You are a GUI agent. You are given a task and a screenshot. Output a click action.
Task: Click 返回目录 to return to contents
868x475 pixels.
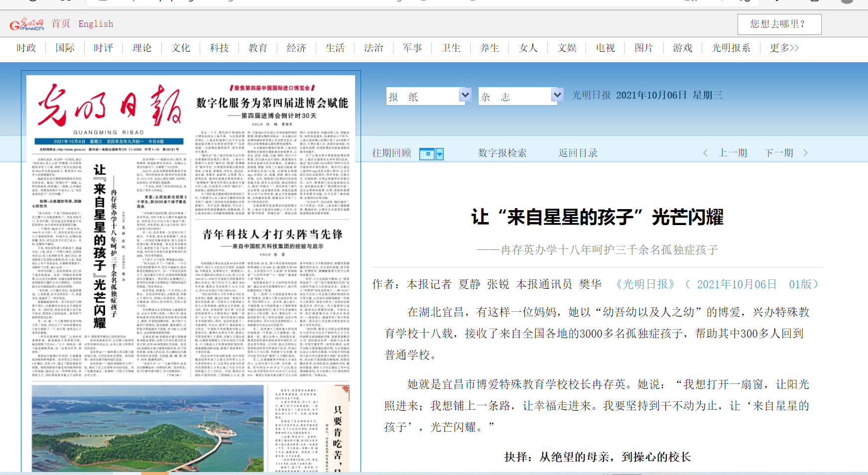click(578, 153)
